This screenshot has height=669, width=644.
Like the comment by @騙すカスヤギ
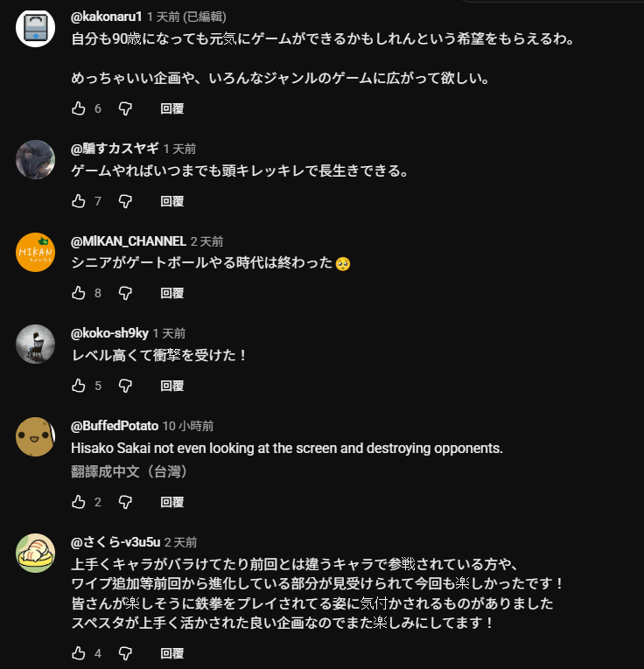tap(79, 201)
